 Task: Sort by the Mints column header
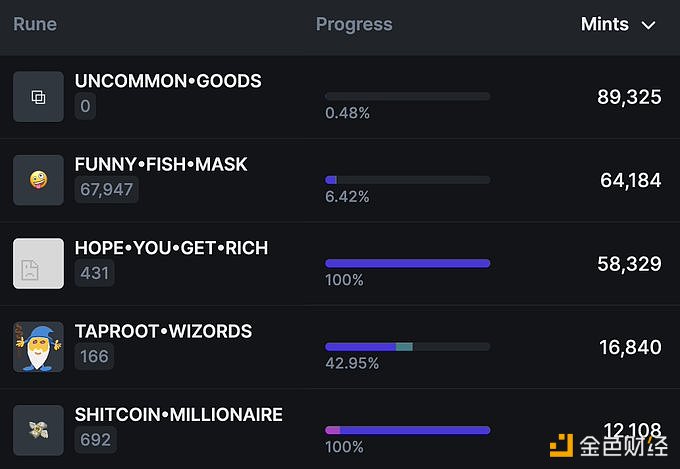pyautogui.click(x=605, y=24)
